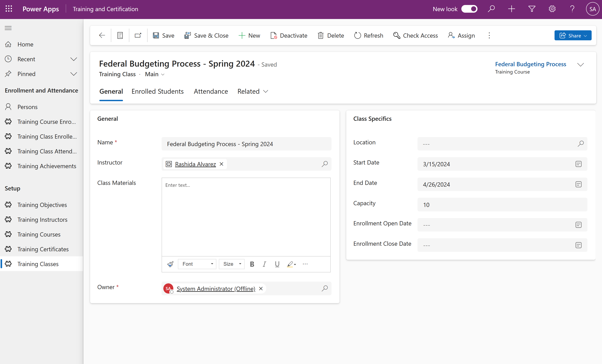Viewport: 602px width, 364px height.
Task: Deactivate this record
Action: 289,35
